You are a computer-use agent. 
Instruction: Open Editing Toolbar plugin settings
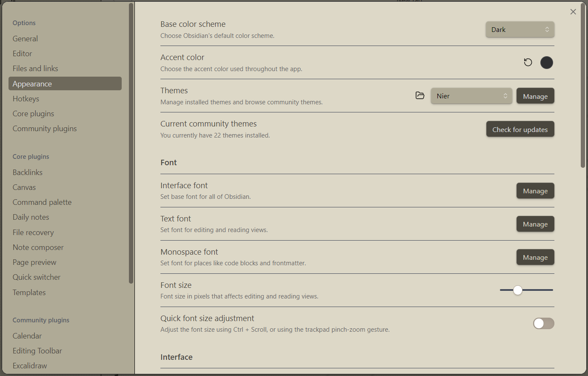click(65, 351)
